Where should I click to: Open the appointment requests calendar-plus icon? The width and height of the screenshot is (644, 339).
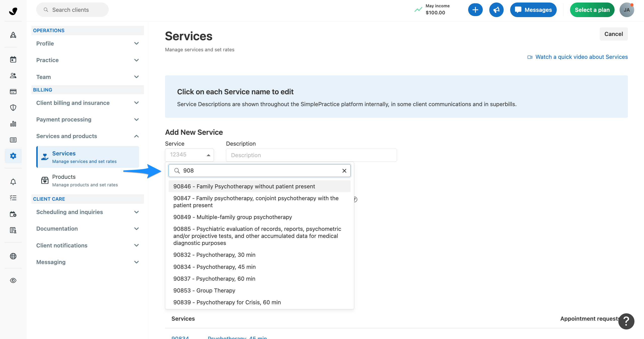point(13,214)
